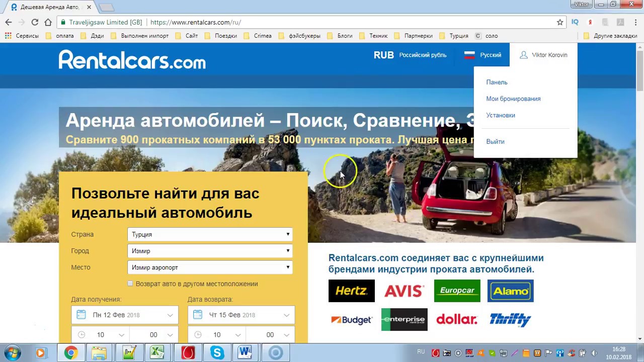Screen dimensions: 644x362
Task: Open Skype from the taskbar
Action: click(x=217, y=353)
